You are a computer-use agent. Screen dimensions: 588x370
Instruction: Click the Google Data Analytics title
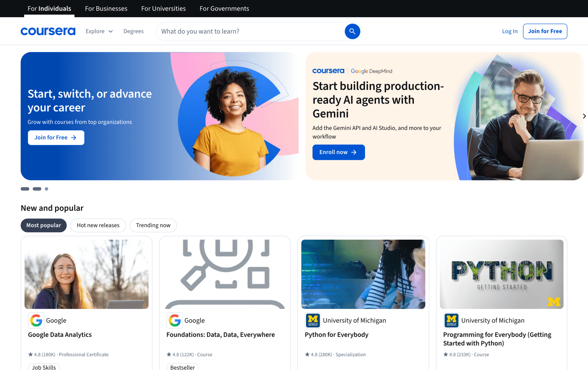pos(60,334)
